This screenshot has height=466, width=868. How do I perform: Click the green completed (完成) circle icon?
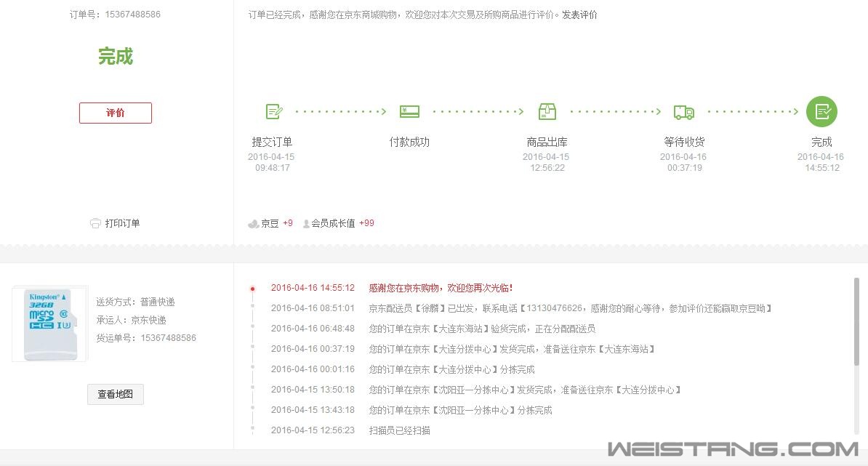click(x=821, y=112)
